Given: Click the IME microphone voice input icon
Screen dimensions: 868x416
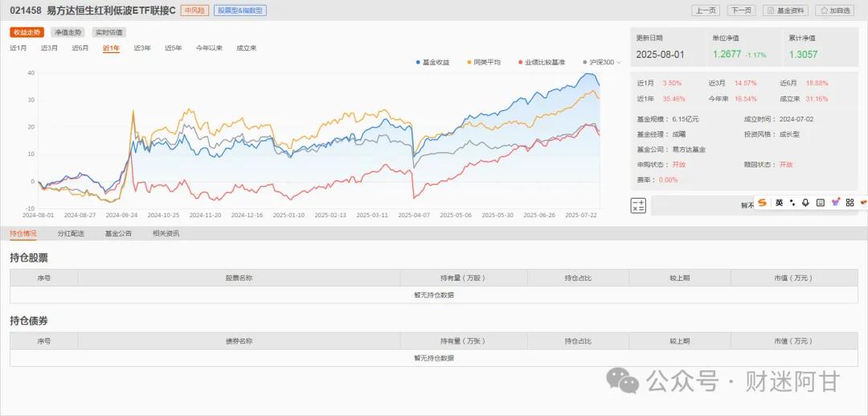Looking at the screenshot, I should pyautogui.click(x=805, y=203).
